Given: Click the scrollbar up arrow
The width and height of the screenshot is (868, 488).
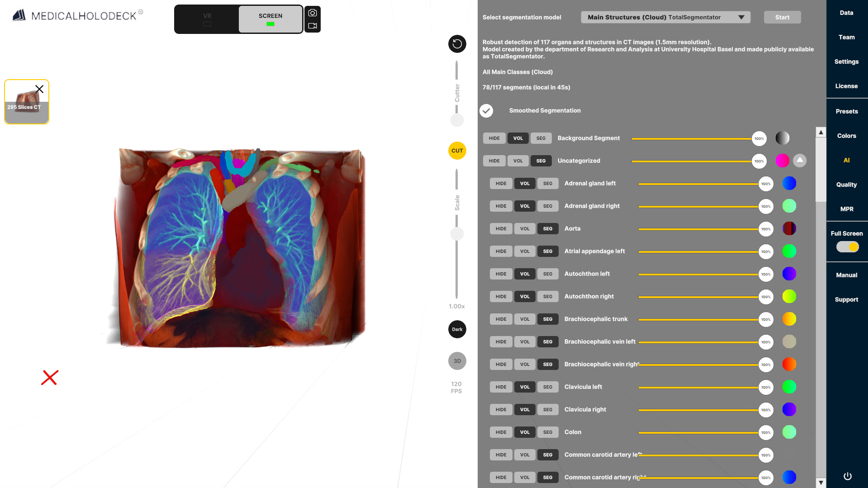Looking at the screenshot, I should click(821, 132).
